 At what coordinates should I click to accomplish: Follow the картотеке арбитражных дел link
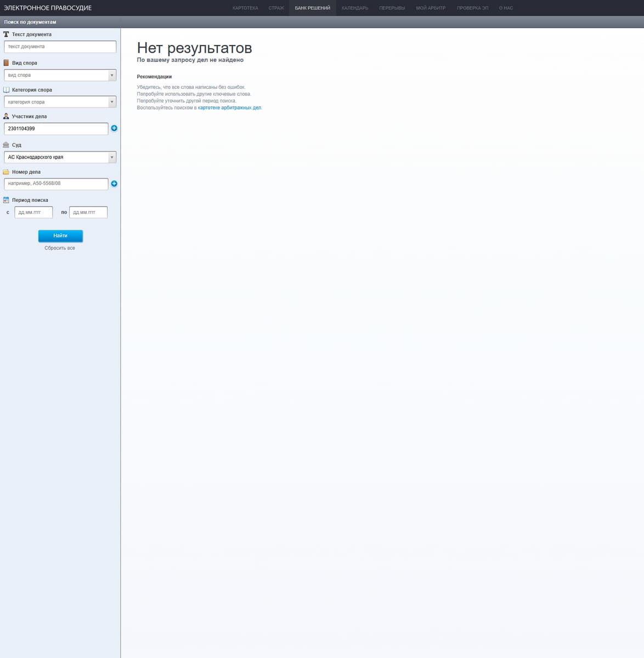[x=229, y=108]
